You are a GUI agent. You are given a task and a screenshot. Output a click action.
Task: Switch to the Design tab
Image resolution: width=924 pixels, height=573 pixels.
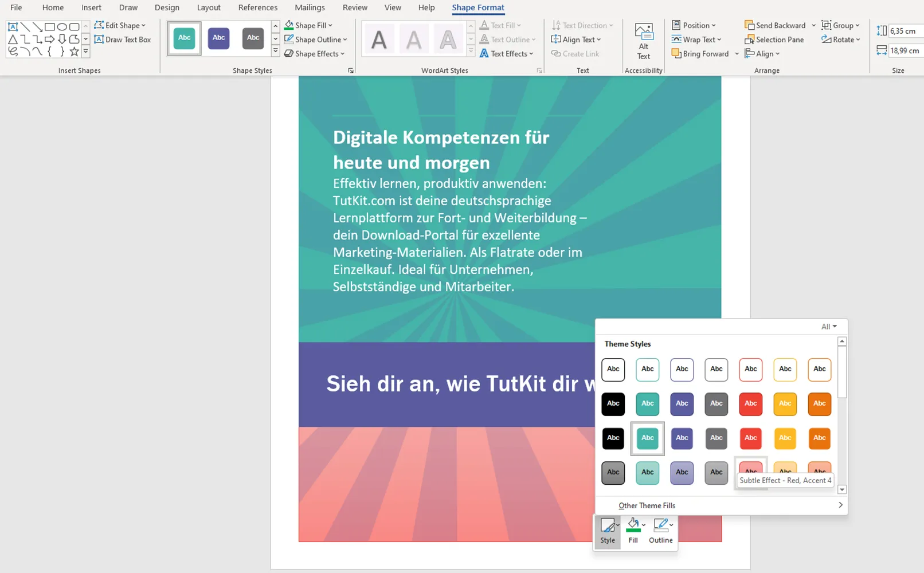[x=167, y=7]
